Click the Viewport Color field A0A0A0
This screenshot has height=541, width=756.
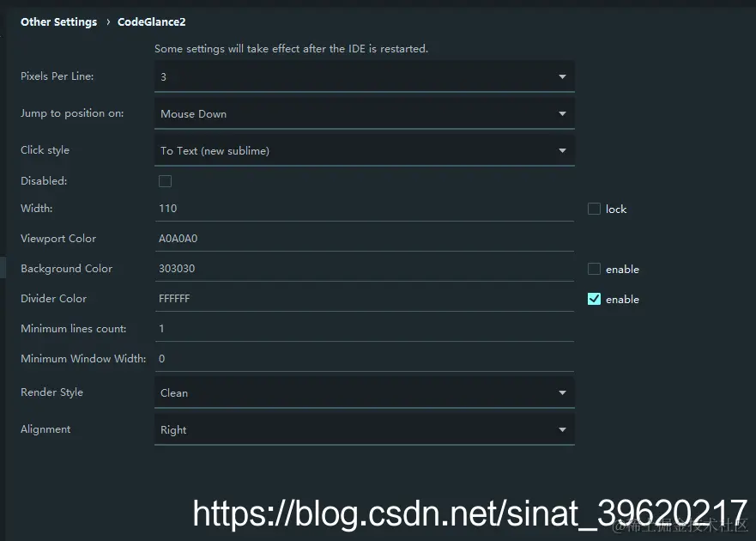point(365,239)
